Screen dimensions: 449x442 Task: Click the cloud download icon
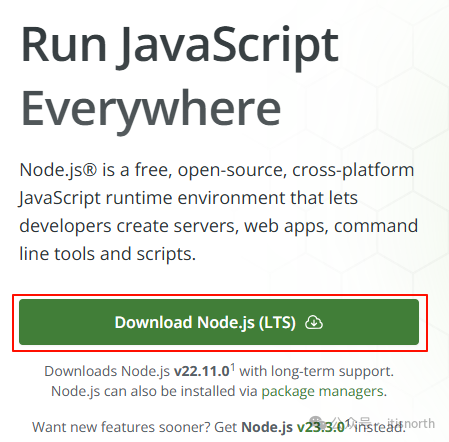pos(314,322)
